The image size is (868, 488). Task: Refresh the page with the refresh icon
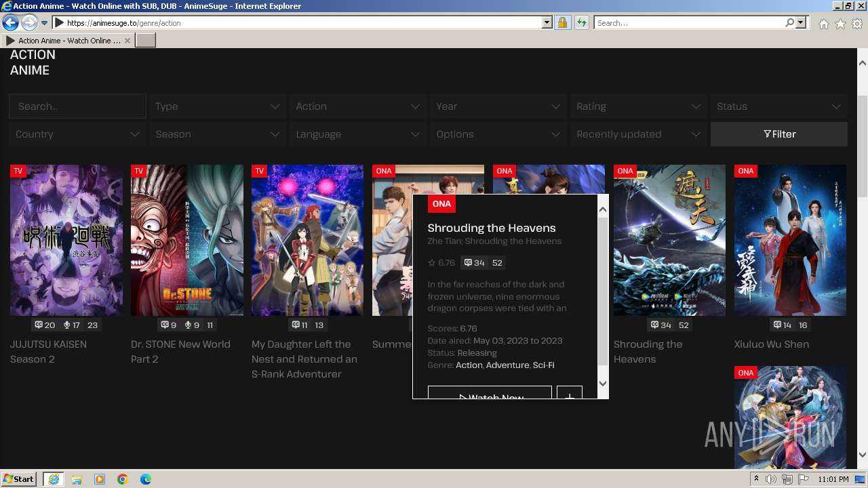click(581, 23)
